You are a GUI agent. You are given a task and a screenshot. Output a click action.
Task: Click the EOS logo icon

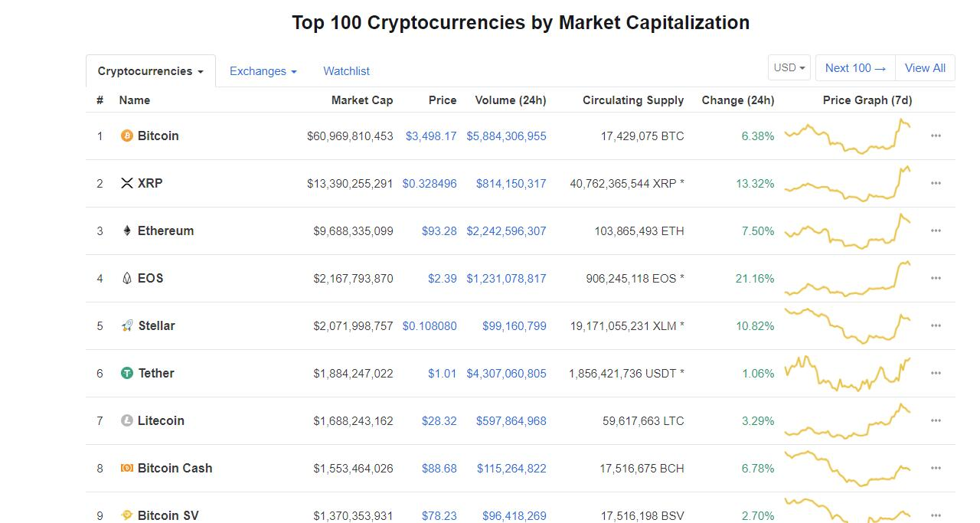127,278
